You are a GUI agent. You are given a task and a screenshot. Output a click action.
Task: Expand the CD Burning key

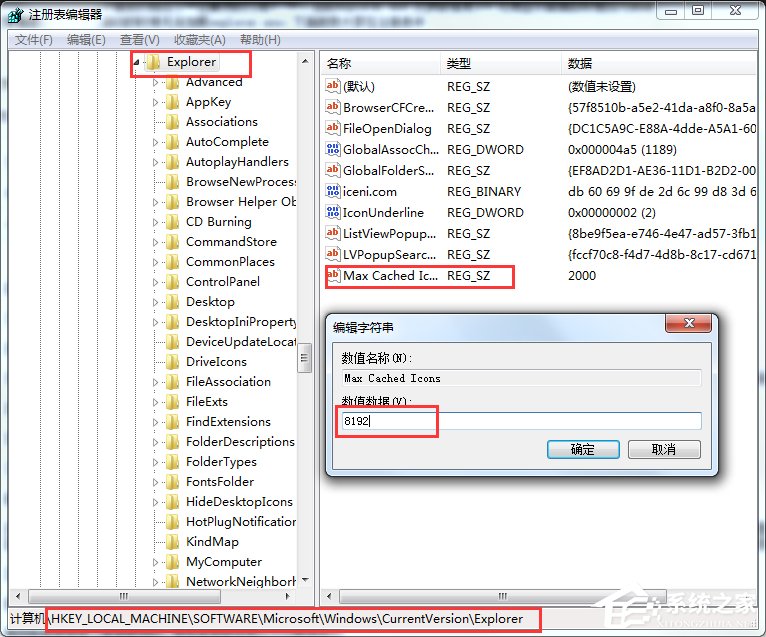[x=155, y=222]
